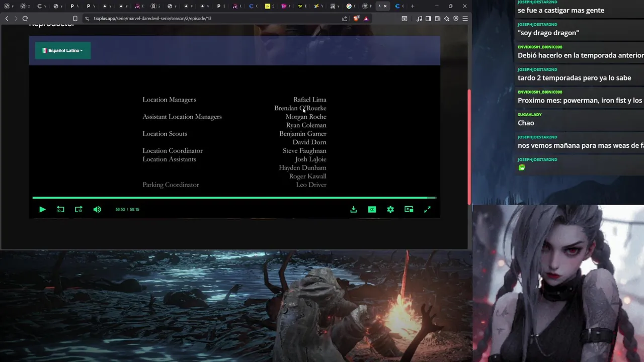Open a new browser tab

pyautogui.click(x=413, y=6)
